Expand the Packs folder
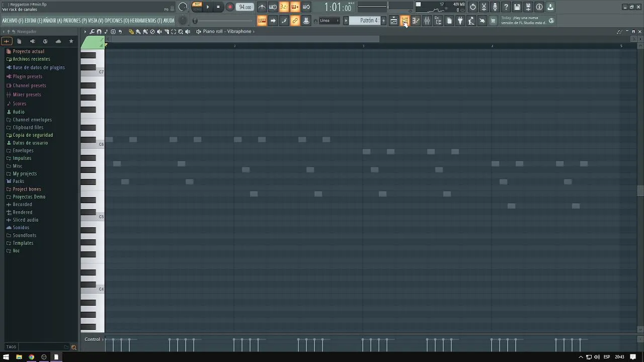The image size is (644, 362). click(19, 182)
